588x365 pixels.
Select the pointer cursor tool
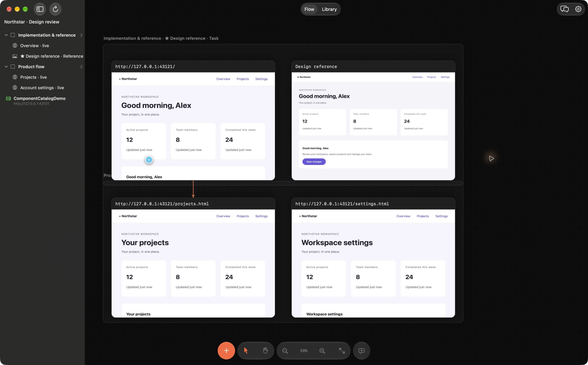click(246, 351)
